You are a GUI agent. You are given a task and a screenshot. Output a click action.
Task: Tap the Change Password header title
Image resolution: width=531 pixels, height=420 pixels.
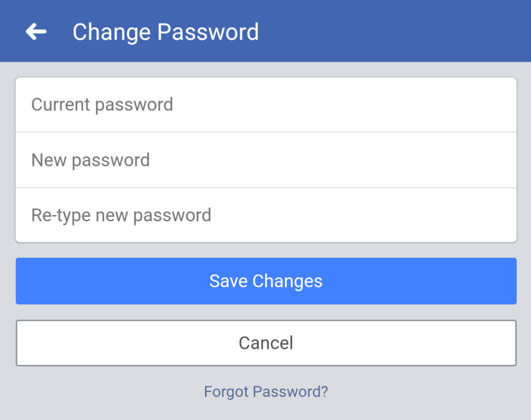pyautogui.click(x=165, y=32)
